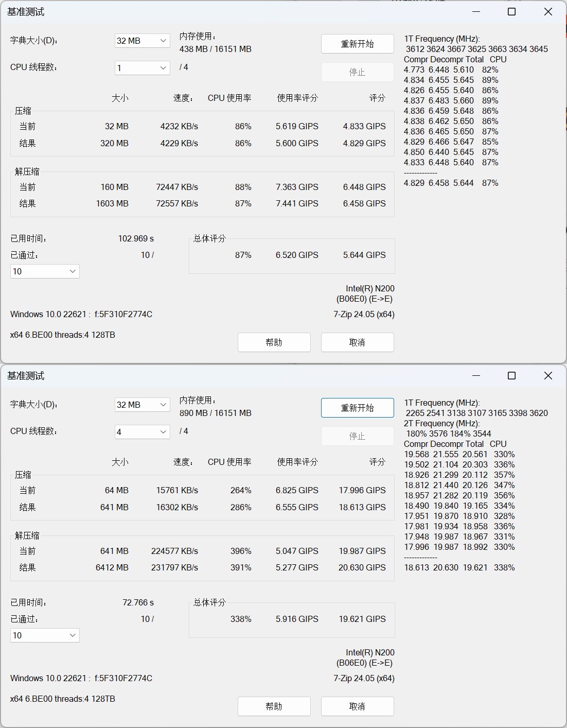The image size is (567, 728).
Task: Click 重新开始 button in top window
Action: (358, 44)
